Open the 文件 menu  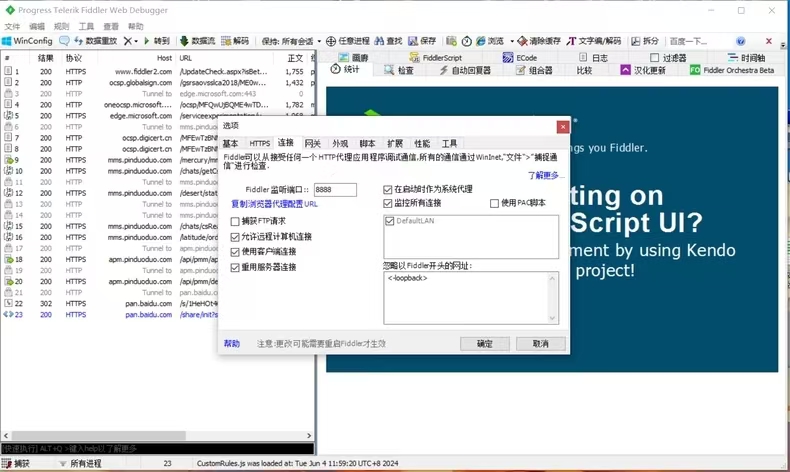(x=12, y=26)
